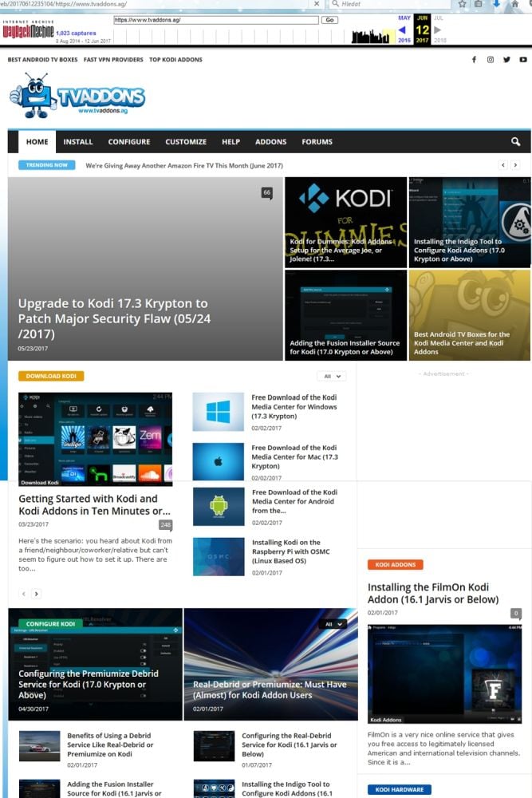Open the Top Kodi Addons link
This screenshot has height=798, width=532.
pos(175,60)
